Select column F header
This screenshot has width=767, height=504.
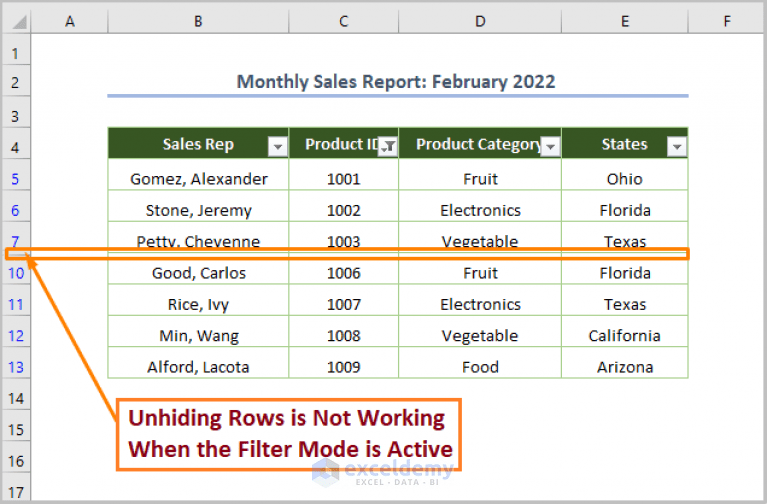pyautogui.click(x=727, y=22)
